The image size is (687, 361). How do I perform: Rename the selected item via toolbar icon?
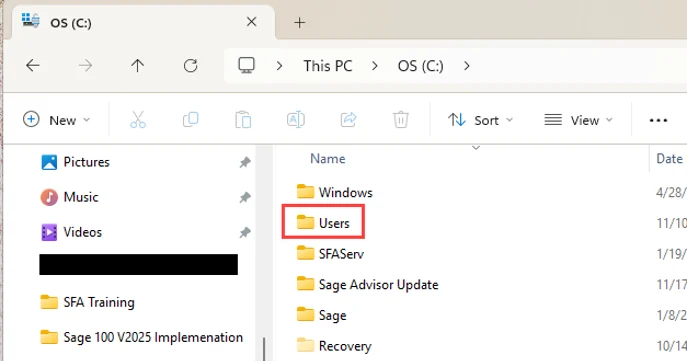296,120
